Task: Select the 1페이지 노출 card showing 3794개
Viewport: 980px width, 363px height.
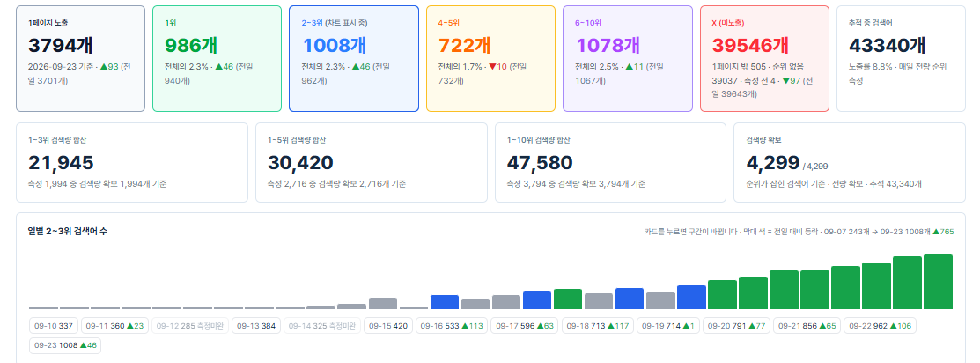Action: [81, 59]
